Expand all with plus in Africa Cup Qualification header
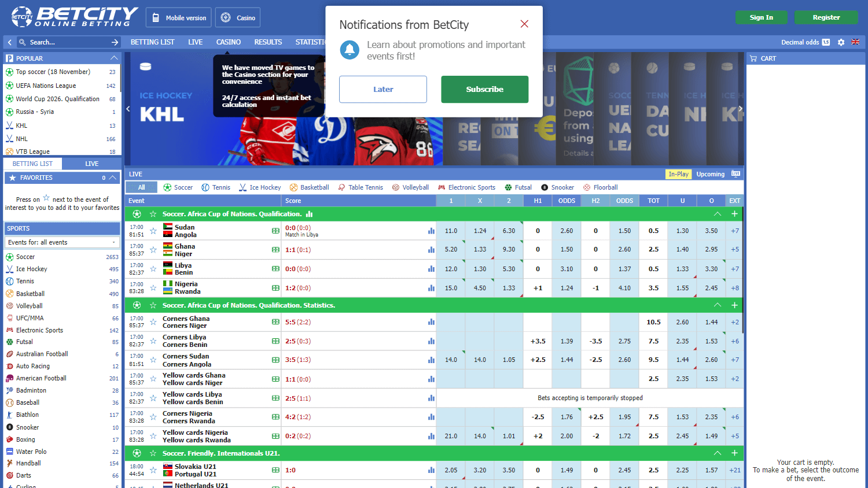The width and height of the screenshot is (868, 488). (734, 214)
